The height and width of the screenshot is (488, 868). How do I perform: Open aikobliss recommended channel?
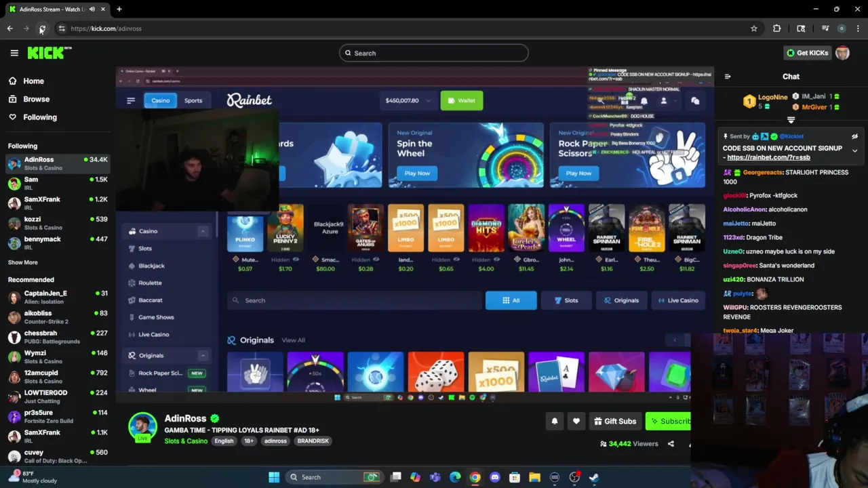(x=57, y=317)
